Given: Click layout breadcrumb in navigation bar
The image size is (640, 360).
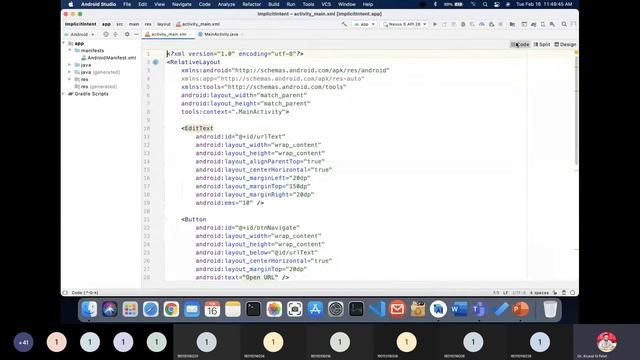Looking at the screenshot, I should pyautogui.click(x=164, y=24).
